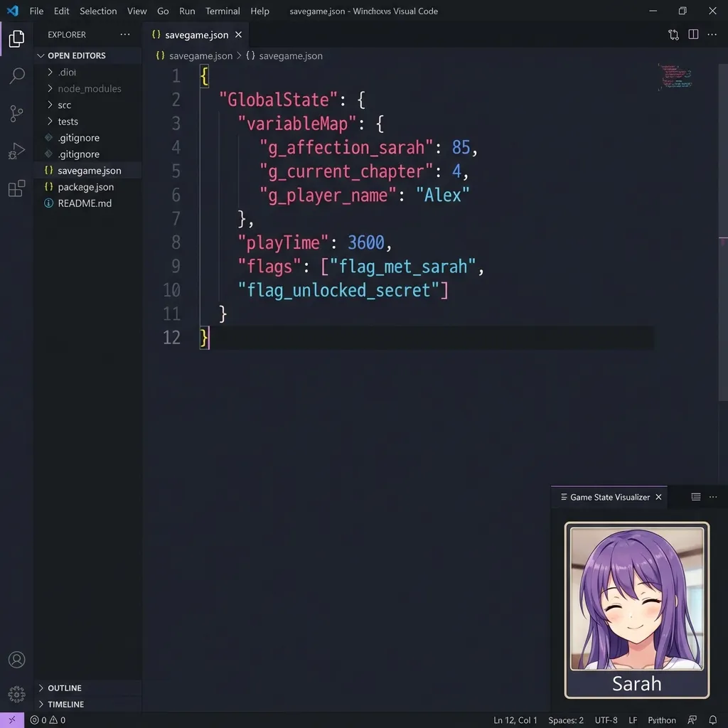
Task: Open the Extensions view
Action: [x=17, y=188]
